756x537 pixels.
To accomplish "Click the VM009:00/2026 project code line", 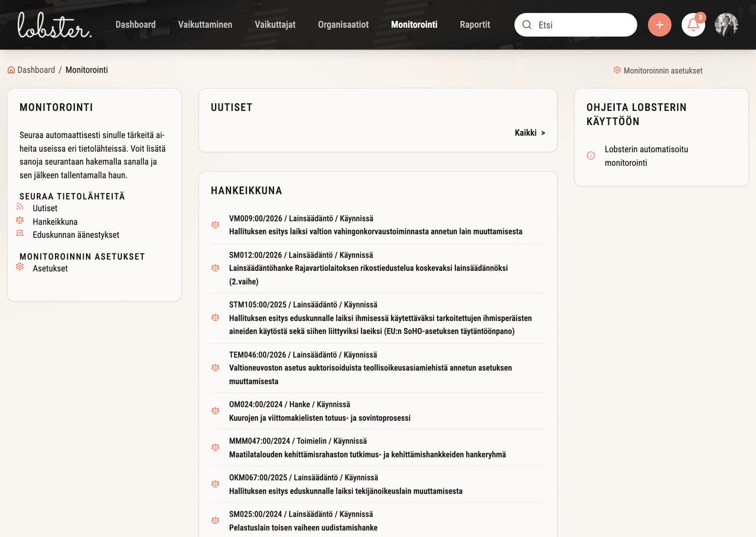I will coord(301,218).
